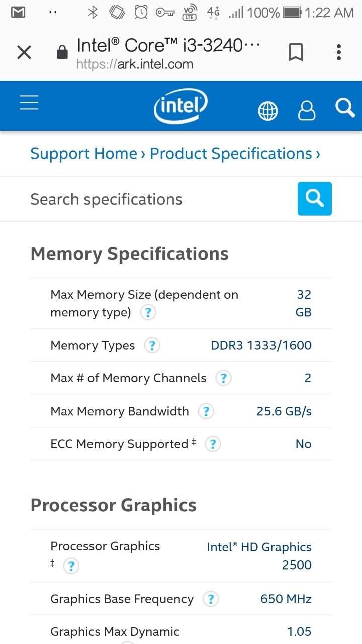362x644 pixels.
Task: Show help for ECC Memory Supported
Action: pos(213,444)
